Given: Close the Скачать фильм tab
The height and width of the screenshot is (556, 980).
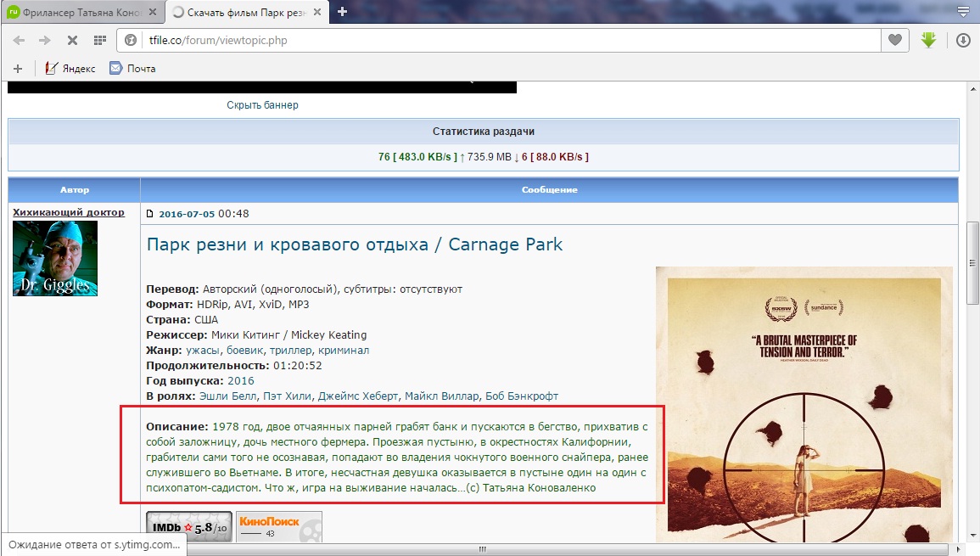Looking at the screenshot, I should pos(316,13).
